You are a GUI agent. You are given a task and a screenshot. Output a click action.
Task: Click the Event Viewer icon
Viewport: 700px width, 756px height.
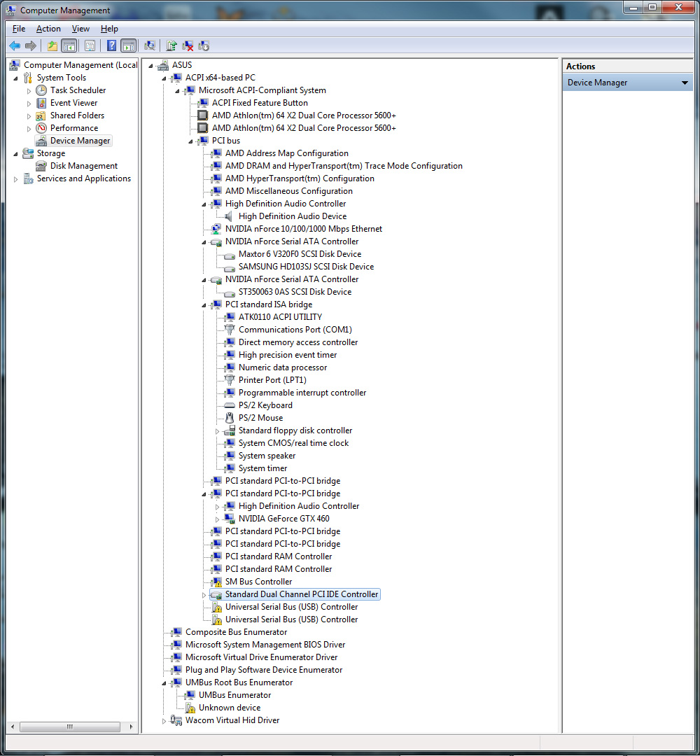click(x=41, y=103)
